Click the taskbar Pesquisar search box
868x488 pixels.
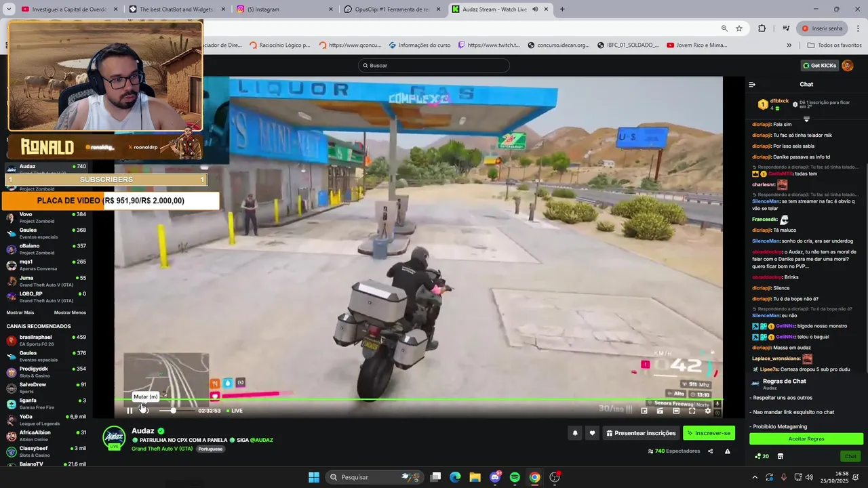[x=373, y=477]
